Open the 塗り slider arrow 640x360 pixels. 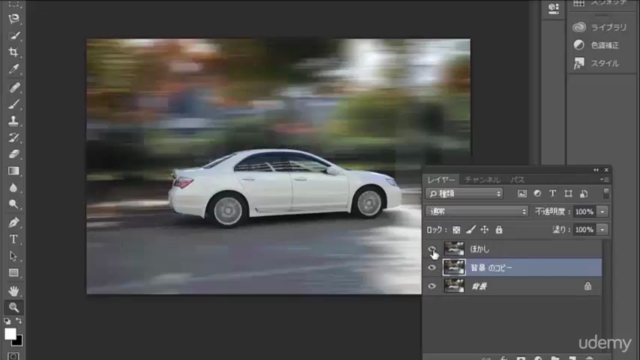[602, 230]
